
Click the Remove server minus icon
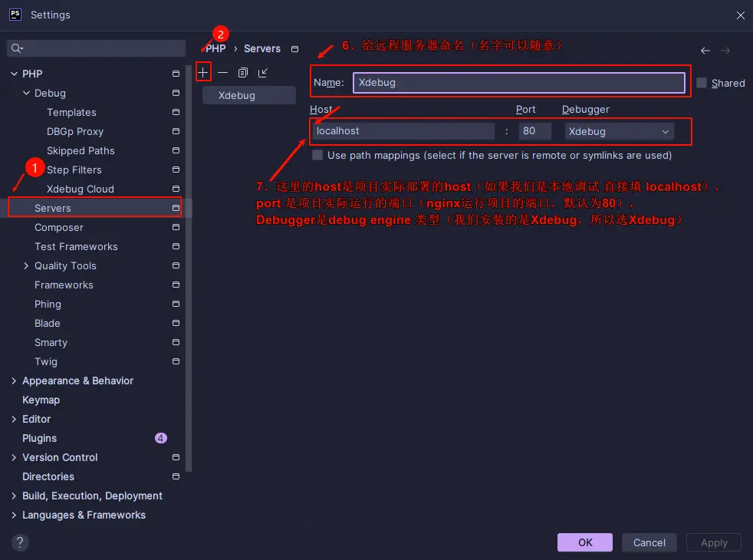[x=223, y=73]
